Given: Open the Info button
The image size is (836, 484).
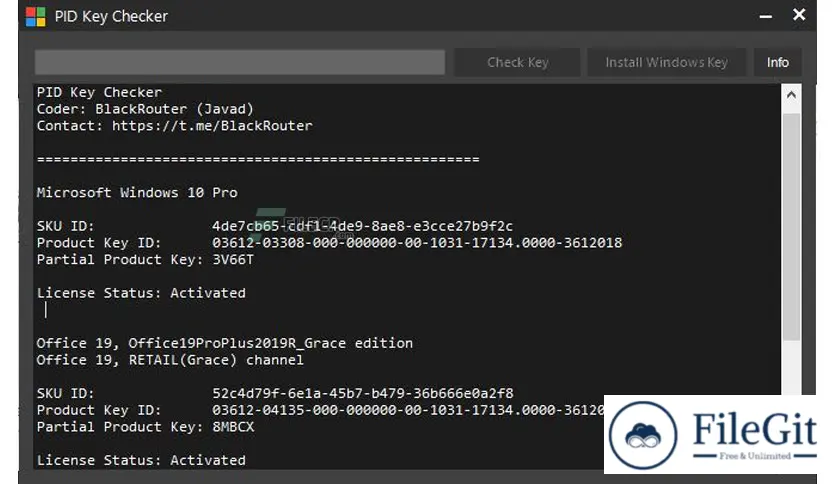Looking at the screenshot, I should tap(777, 62).
